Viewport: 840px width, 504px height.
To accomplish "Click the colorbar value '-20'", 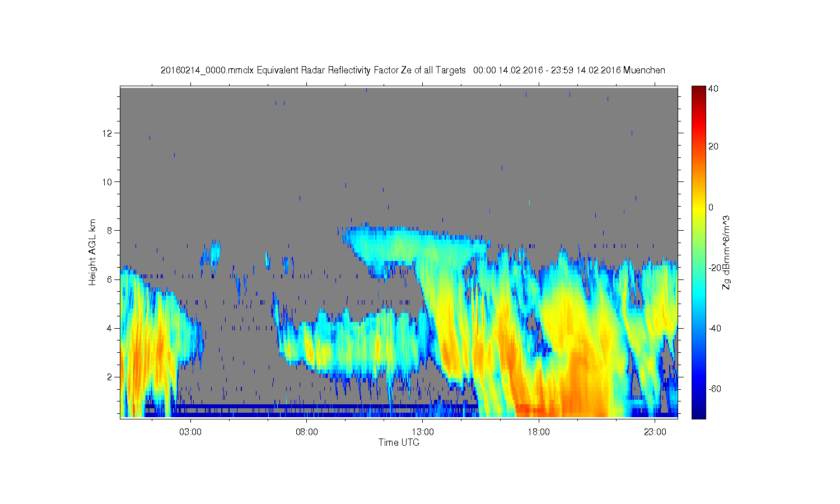I will pos(715,268).
